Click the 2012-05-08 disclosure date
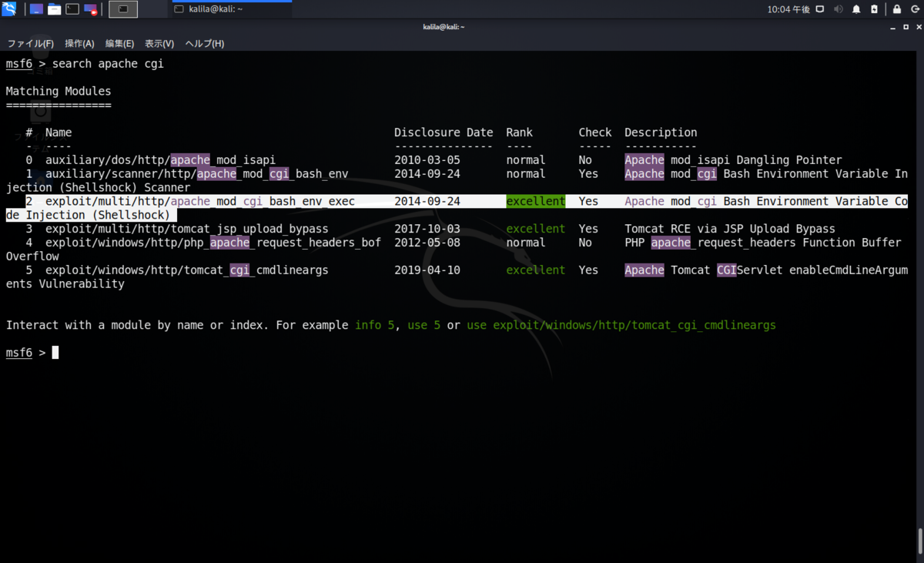The height and width of the screenshot is (563, 924). click(427, 243)
